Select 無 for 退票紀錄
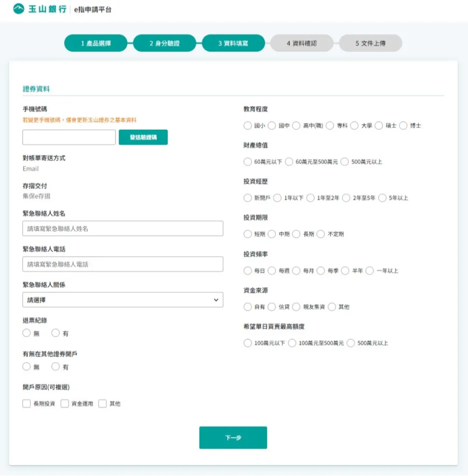 26,333
